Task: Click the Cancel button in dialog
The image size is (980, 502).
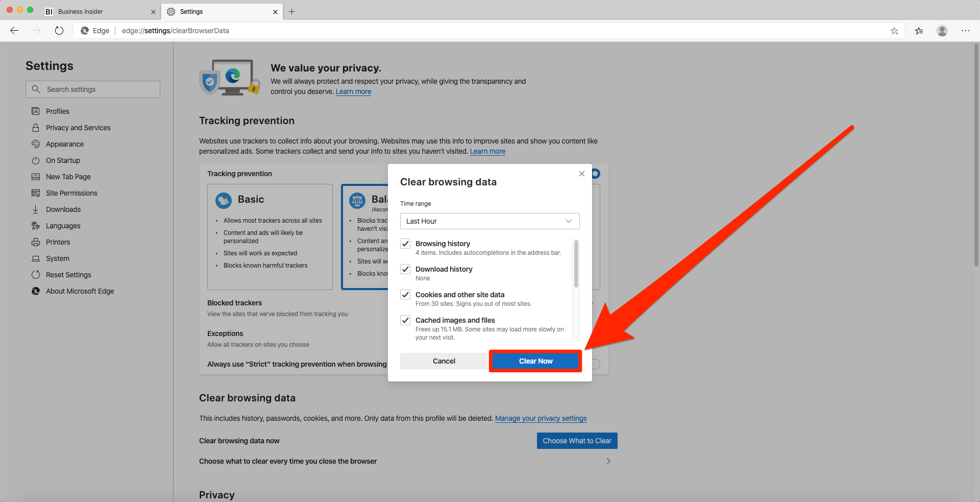Action: tap(444, 361)
